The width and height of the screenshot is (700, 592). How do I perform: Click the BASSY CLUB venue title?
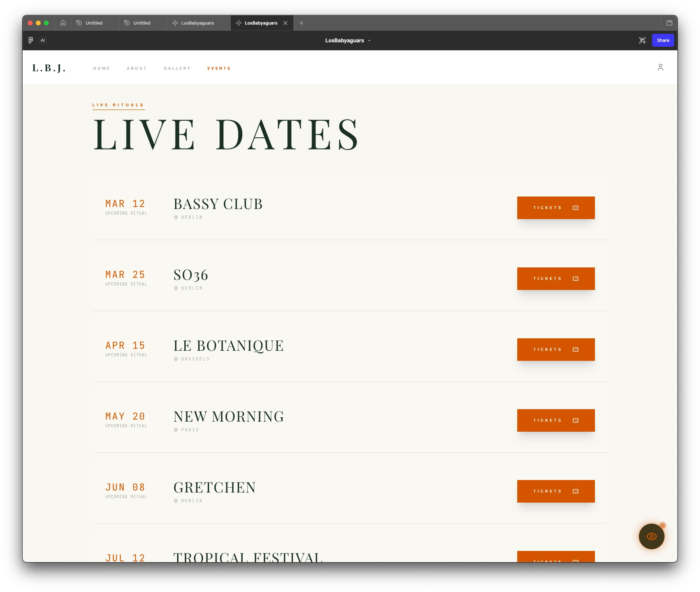coord(218,204)
